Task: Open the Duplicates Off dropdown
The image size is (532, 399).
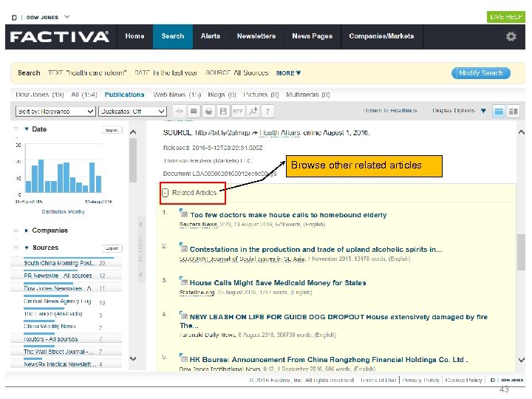Action: pyautogui.click(x=132, y=112)
